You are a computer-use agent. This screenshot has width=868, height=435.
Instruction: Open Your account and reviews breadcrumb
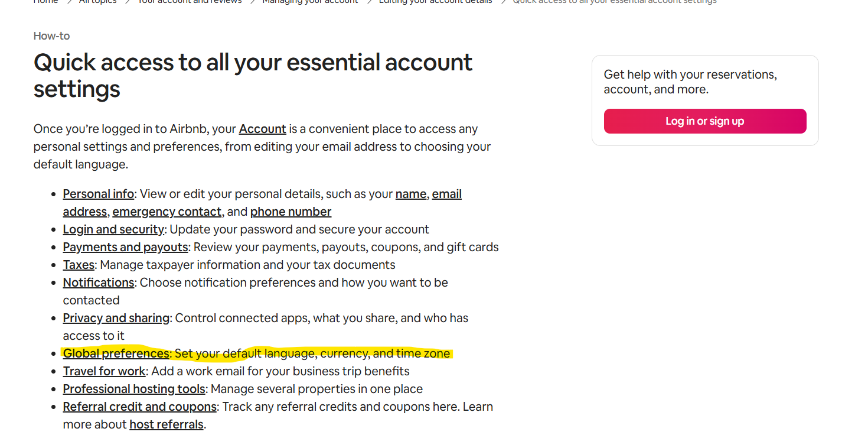tap(190, 2)
